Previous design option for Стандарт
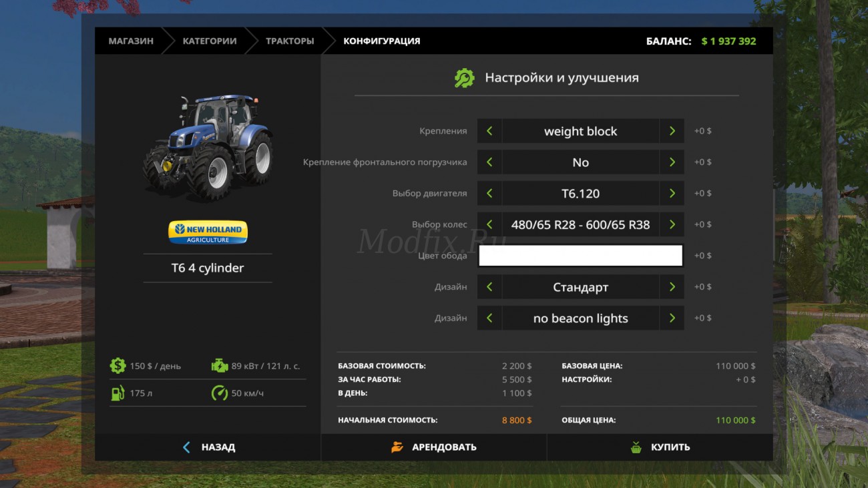 [489, 287]
